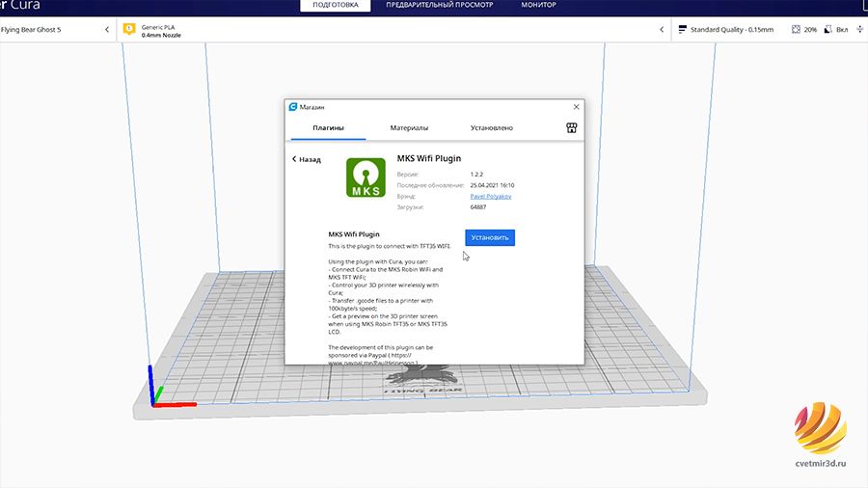
Task: Expand the Flying Bear Ghost 5 printer selector
Action: (x=58, y=29)
